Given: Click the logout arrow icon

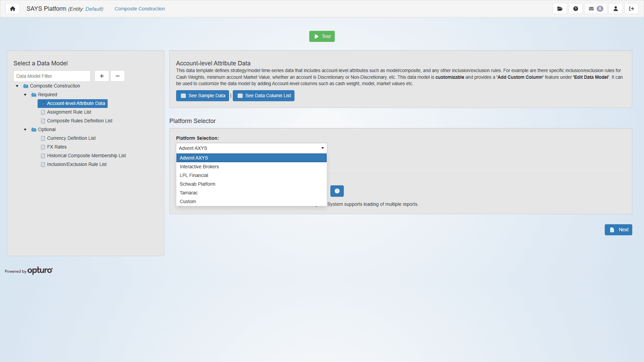Looking at the screenshot, I should click(x=631, y=9).
